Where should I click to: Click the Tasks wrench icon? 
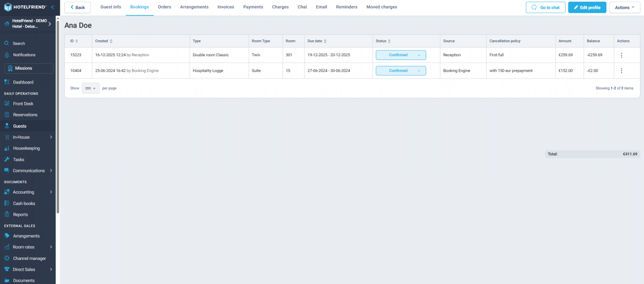pyautogui.click(x=7, y=159)
